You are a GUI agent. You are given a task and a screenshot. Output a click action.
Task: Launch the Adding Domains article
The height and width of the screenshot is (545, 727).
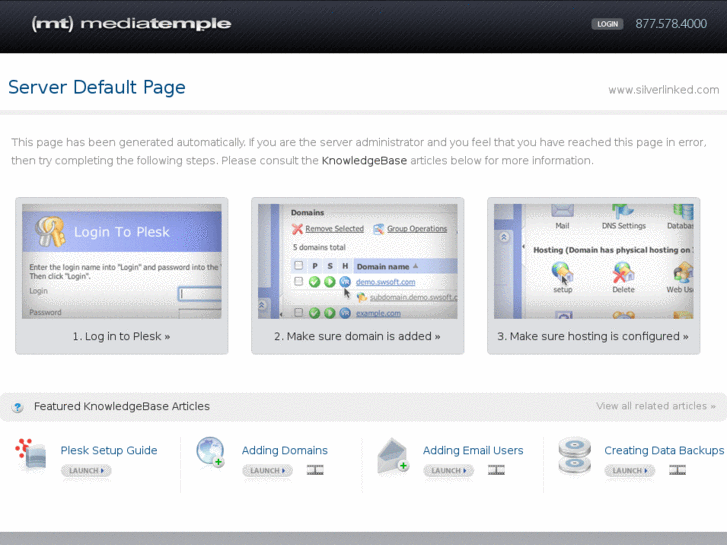(x=268, y=470)
